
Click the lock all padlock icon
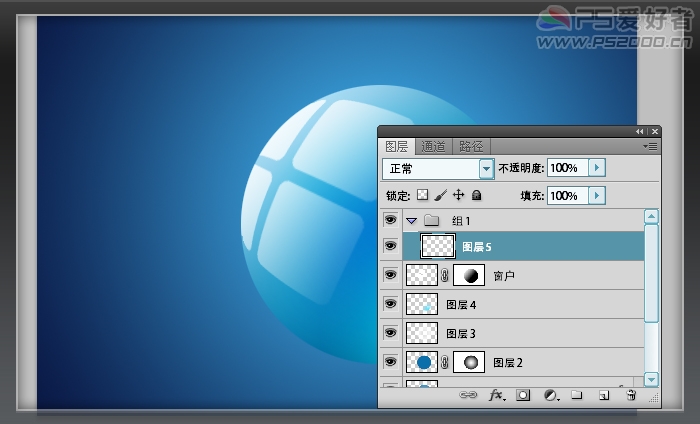[x=476, y=195]
